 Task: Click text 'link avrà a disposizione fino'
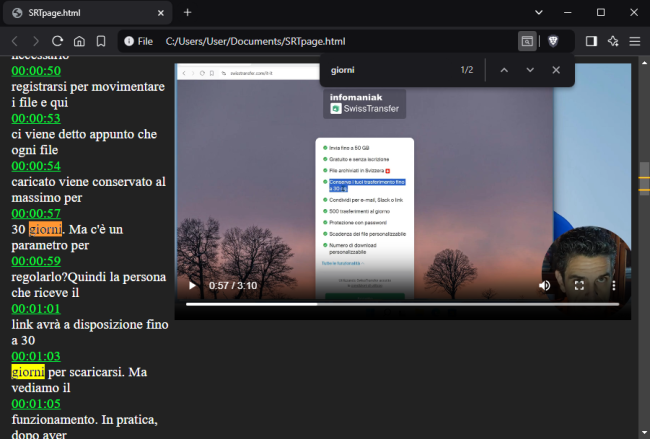90,325
